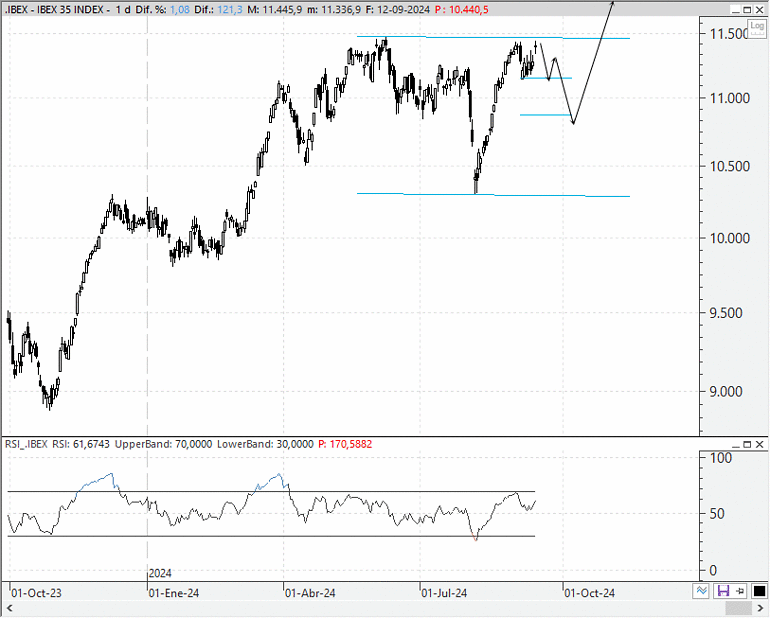Click the Dif. value 121,3
The width and height of the screenshot is (770, 618).
(231, 10)
